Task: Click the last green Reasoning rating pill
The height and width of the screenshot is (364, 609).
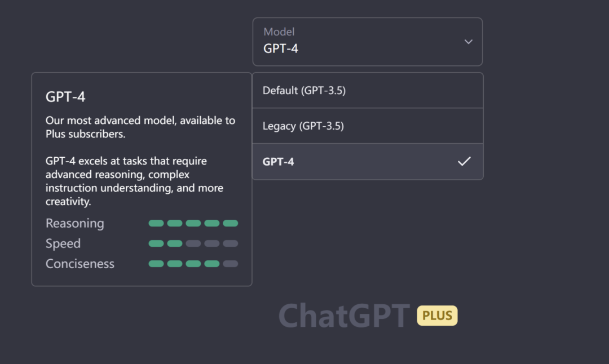Action: click(230, 223)
